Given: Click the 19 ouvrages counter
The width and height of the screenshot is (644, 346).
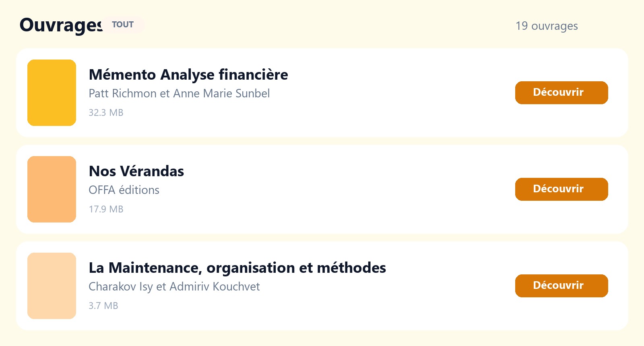Looking at the screenshot, I should [x=547, y=26].
